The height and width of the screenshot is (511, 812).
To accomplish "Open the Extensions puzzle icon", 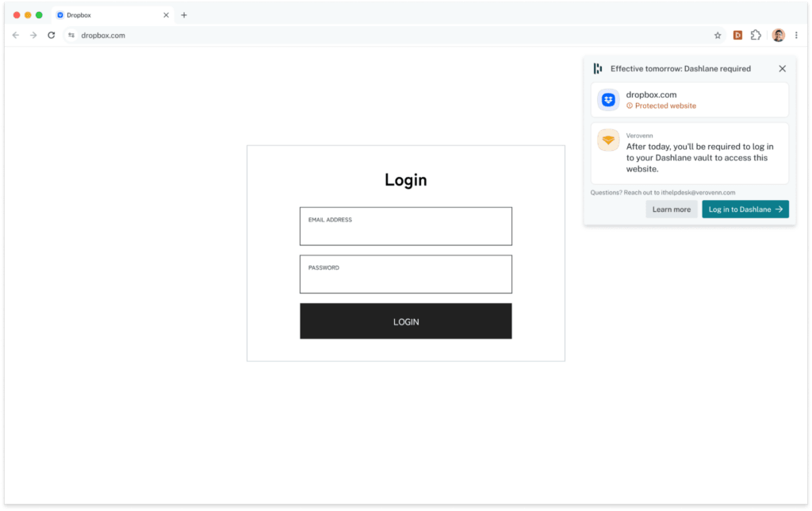I will pos(756,35).
